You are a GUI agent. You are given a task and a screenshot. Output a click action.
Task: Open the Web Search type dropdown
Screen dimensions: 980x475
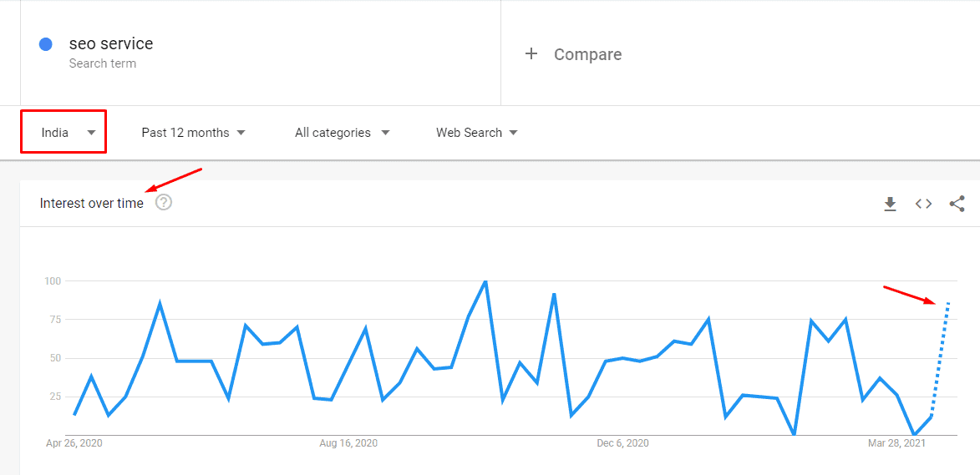477,133
